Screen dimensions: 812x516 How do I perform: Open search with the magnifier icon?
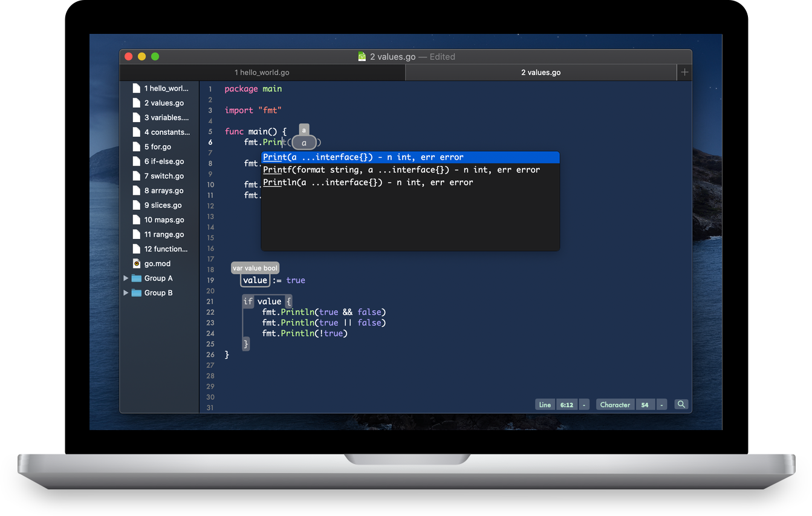(681, 405)
